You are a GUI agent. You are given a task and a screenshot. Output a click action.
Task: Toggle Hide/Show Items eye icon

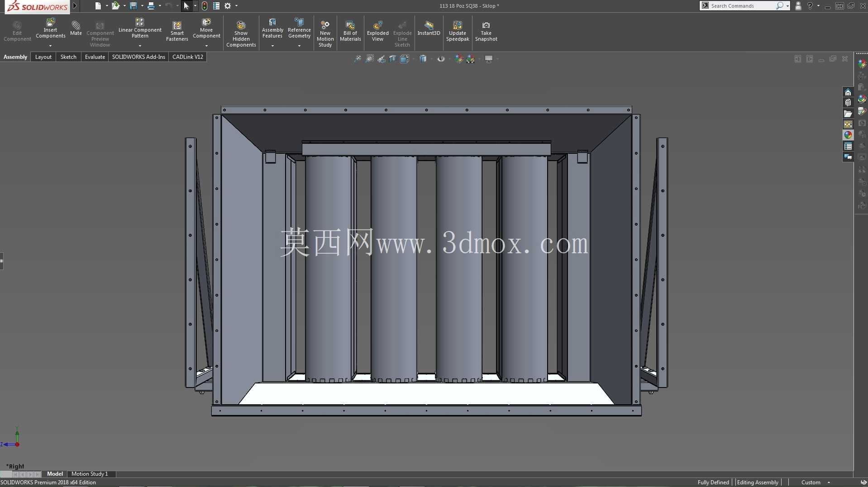pos(441,59)
